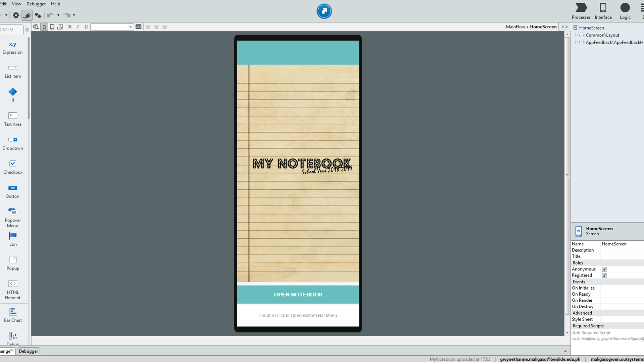Viewport: 644px width, 362px height.
Task: Click the 1-Click Publish round button
Action: tap(324, 11)
